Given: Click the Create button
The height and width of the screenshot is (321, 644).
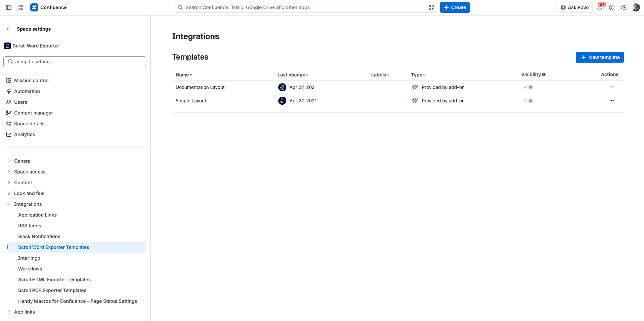Looking at the screenshot, I should [455, 7].
